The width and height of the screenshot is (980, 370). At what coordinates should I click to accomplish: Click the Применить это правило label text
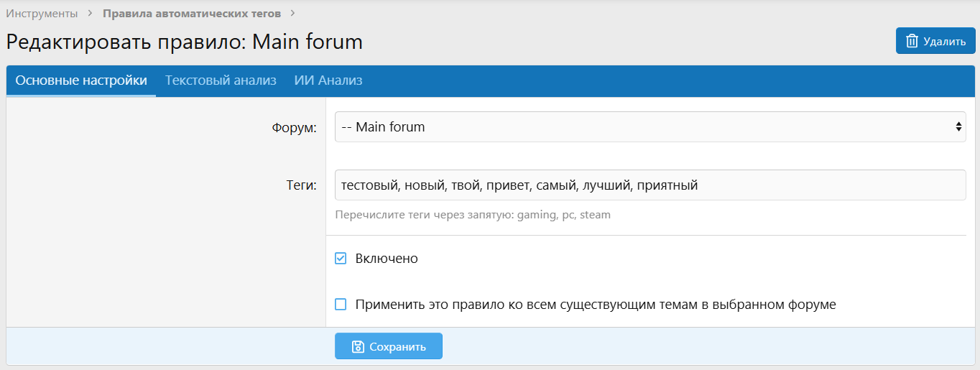click(595, 305)
